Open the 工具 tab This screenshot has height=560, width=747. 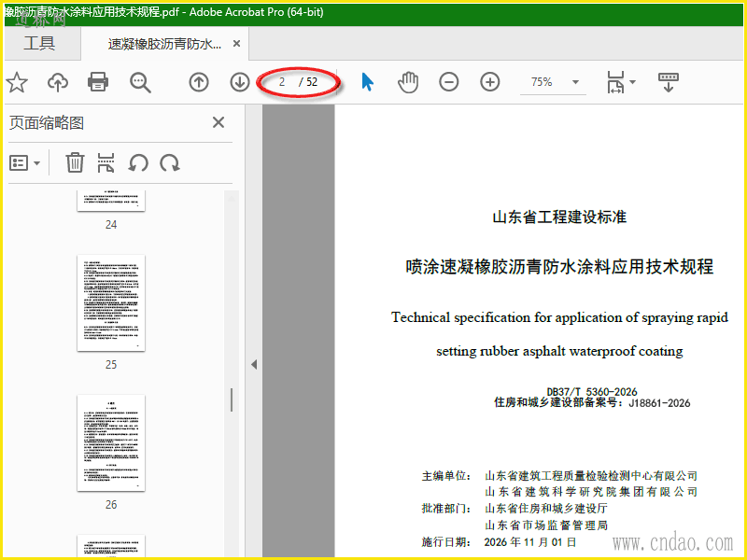(x=39, y=43)
